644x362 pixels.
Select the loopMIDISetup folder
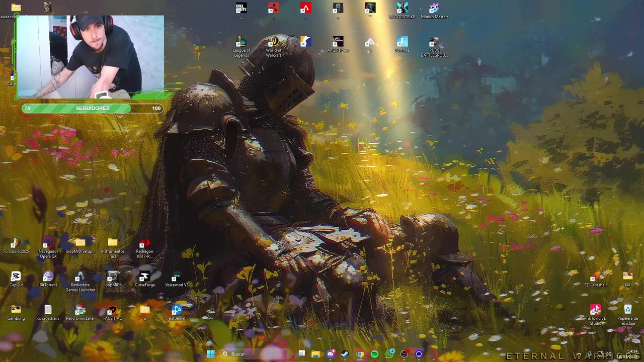(80, 246)
